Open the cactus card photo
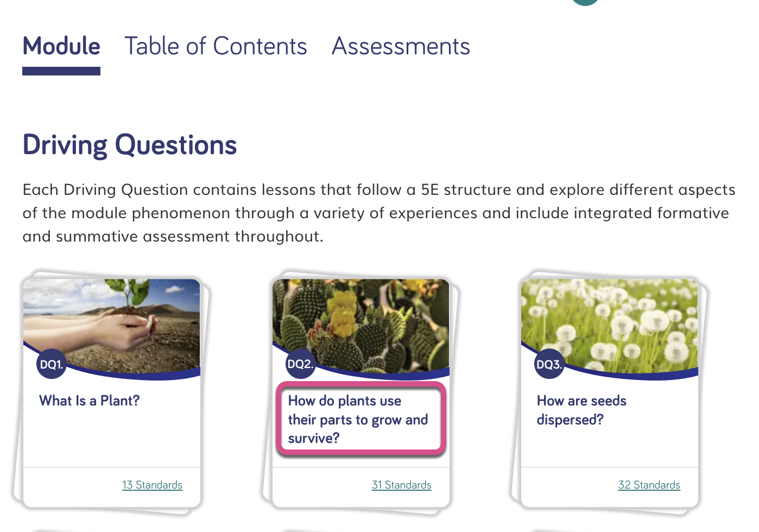This screenshot has height=532, width=759. coord(361,326)
